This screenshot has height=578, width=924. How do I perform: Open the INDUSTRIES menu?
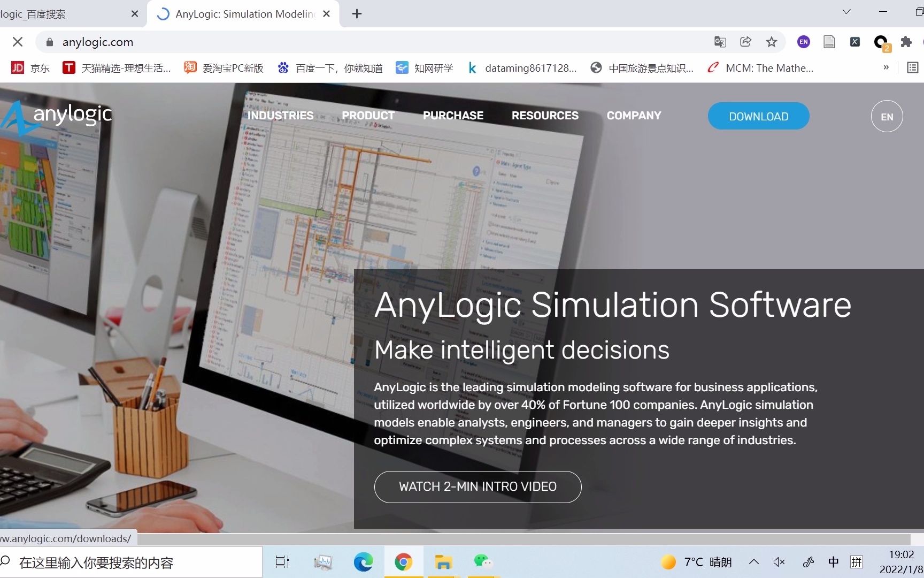280,116
